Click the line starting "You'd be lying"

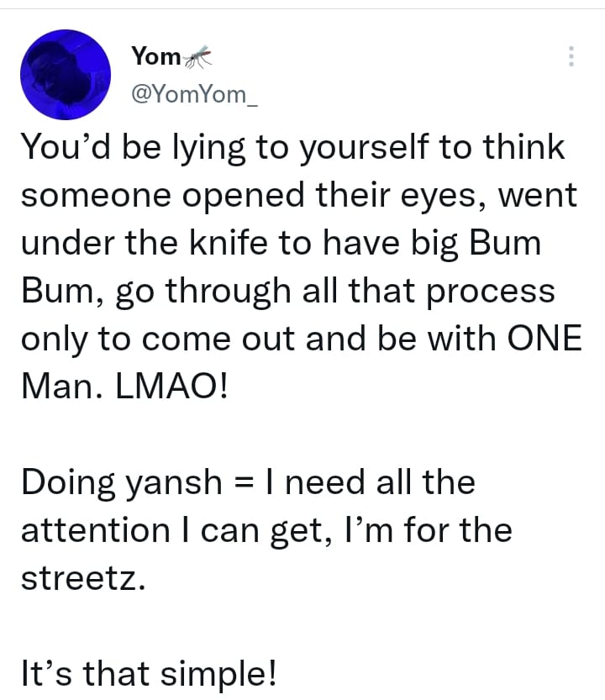[x=292, y=148]
